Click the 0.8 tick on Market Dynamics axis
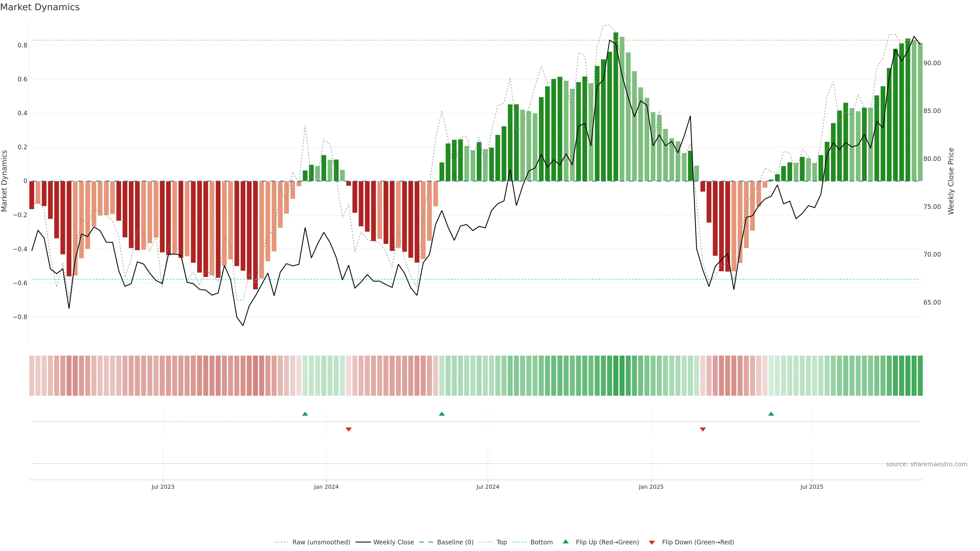Image resolution: width=980 pixels, height=551 pixels. click(x=22, y=45)
